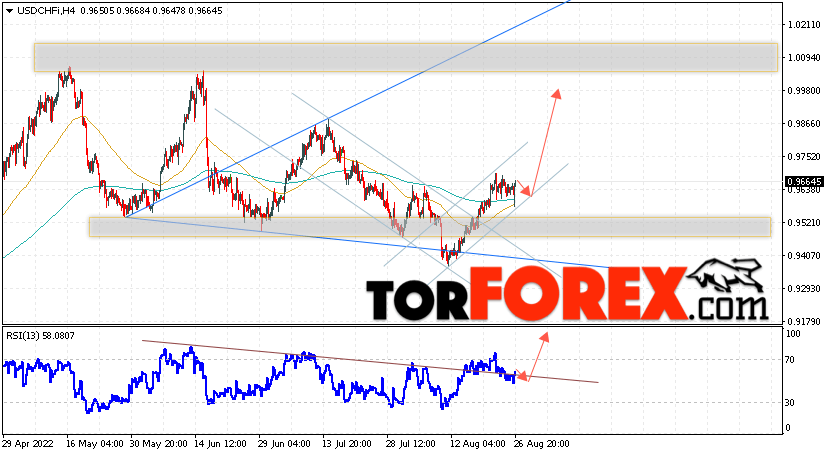Click the 0.95210 price axis label
The height and width of the screenshot is (455, 828).
(804, 223)
